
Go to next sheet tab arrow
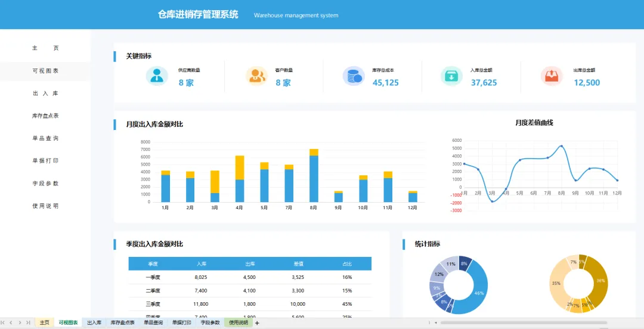click(x=20, y=323)
